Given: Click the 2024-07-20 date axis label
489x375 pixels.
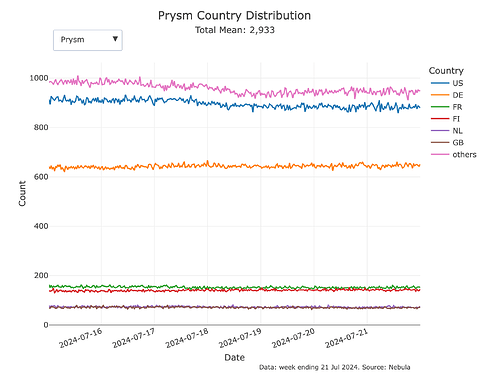Looking at the screenshot, I should click(293, 338).
